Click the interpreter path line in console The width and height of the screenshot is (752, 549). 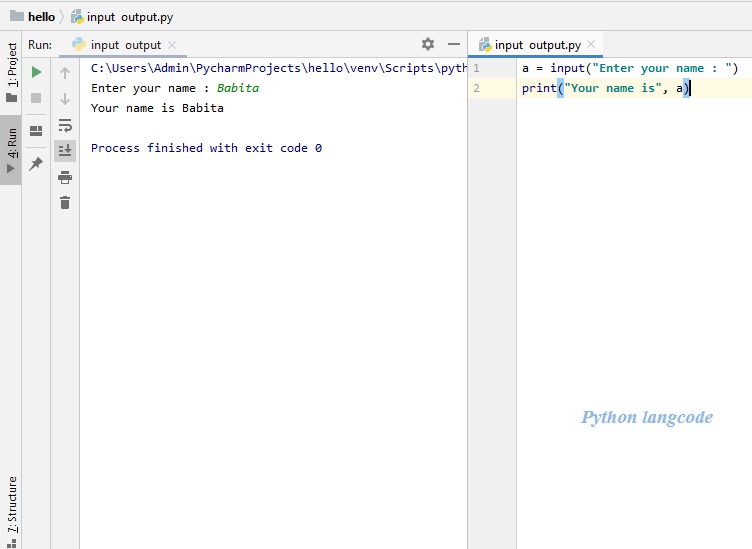coord(279,68)
